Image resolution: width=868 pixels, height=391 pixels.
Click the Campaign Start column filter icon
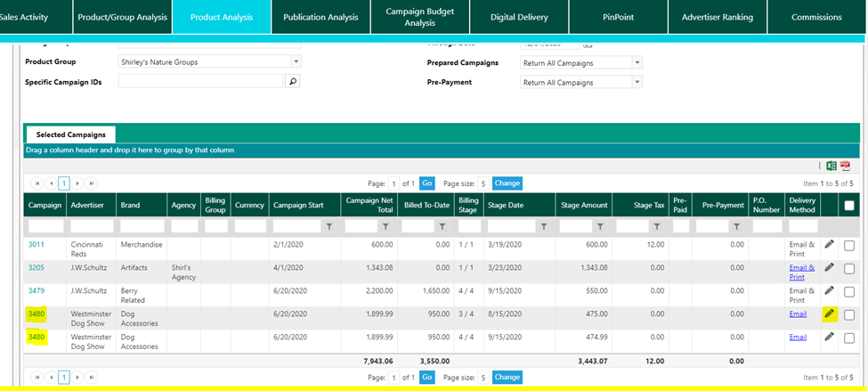(329, 227)
